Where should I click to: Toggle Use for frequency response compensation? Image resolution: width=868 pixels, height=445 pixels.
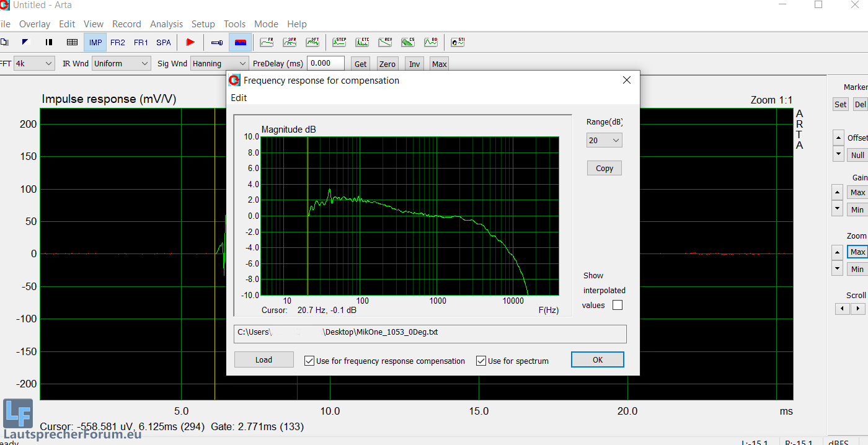coord(309,361)
